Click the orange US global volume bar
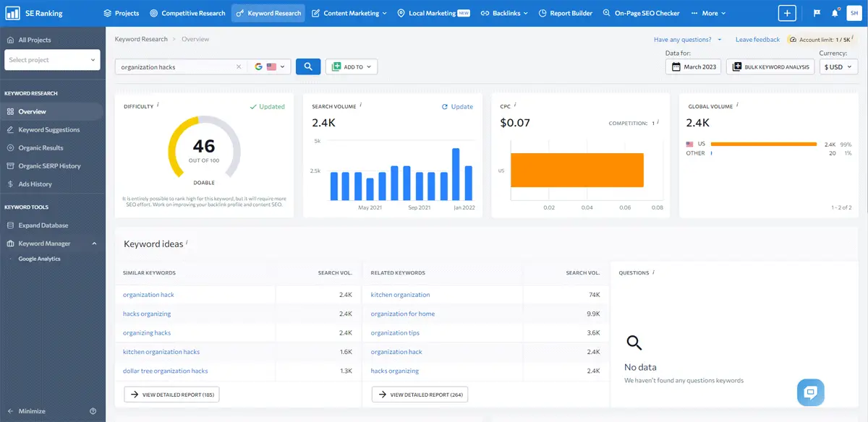 [764, 145]
